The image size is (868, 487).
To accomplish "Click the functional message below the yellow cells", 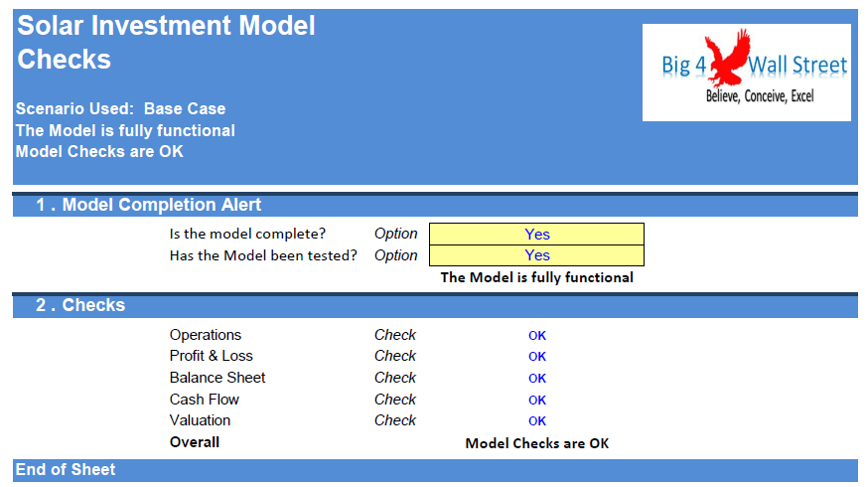I will tap(536, 277).
